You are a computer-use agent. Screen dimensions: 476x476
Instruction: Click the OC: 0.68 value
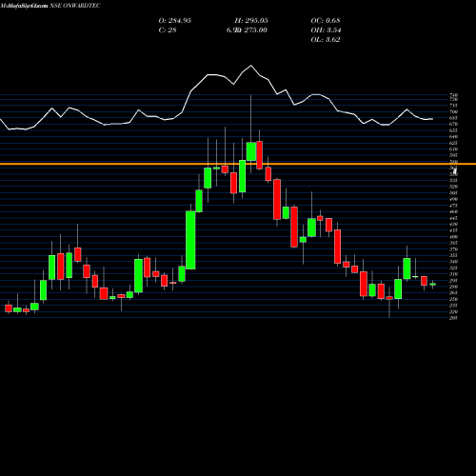[326, 21]
